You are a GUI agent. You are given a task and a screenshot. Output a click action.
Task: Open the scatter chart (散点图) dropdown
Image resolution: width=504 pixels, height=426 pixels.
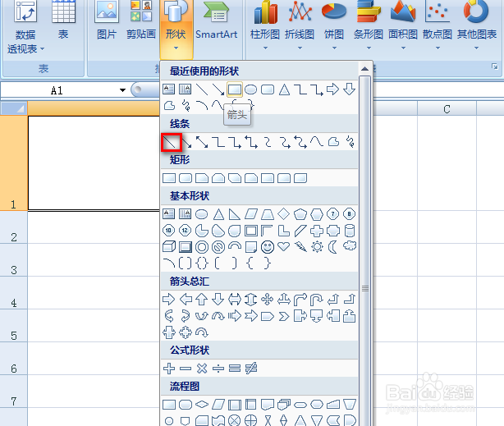click(438, 27)
